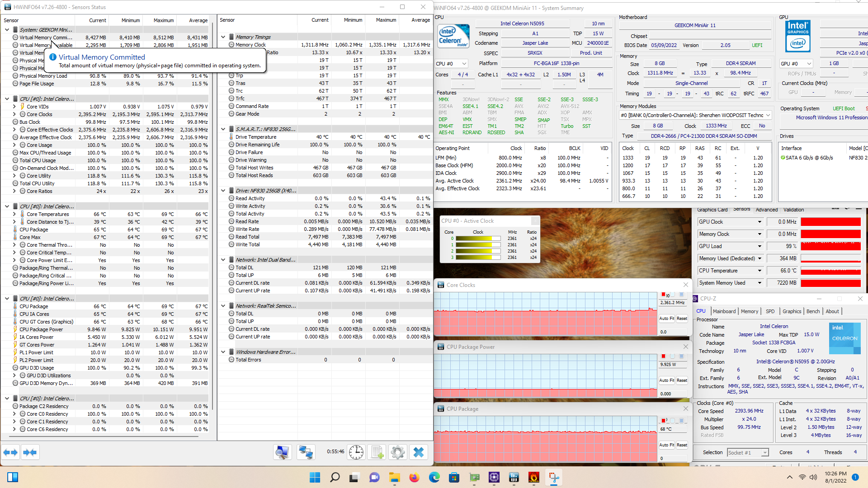Click the Intel Celeron logo in System Summary

(x=453, y=37)
